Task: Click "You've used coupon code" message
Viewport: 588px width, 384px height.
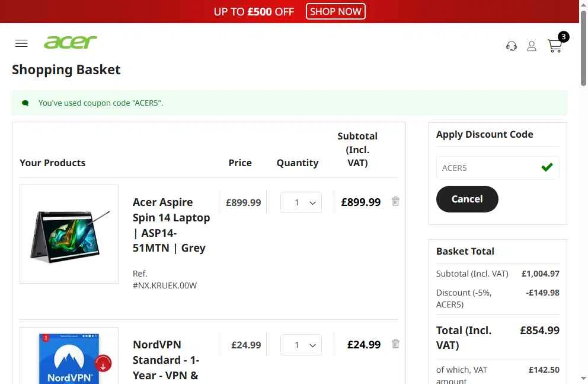Action: (x=101, y=103)
